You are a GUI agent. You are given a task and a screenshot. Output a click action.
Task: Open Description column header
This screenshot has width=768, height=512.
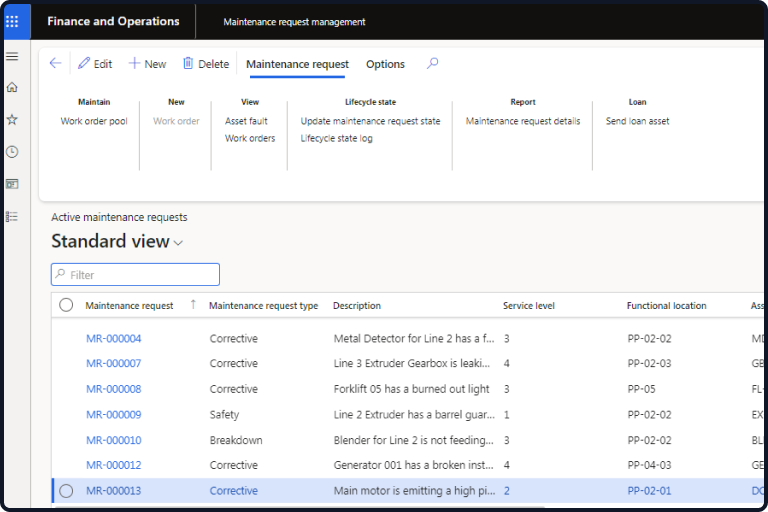pyautogui.click(x=357, y=306)
